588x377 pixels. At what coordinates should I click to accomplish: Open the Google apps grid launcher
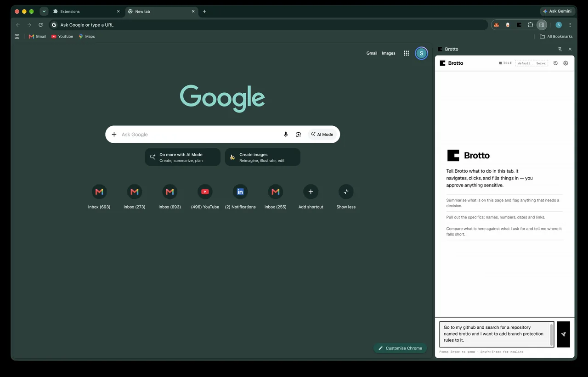click(x=406, y=53)
